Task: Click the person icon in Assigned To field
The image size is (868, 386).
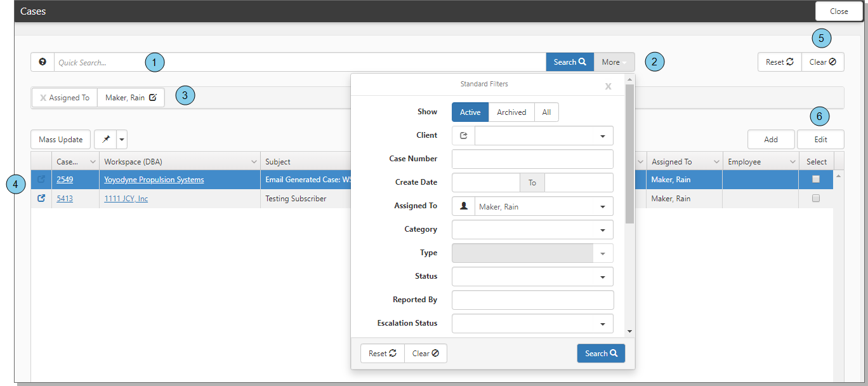Action: pos(463,206)
